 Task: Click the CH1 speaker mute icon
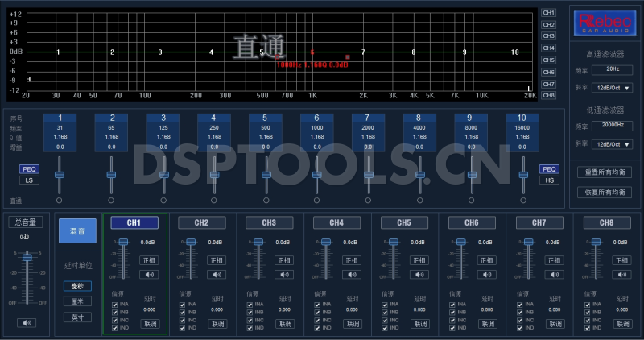pyautogui.click(x=149, y=274)
